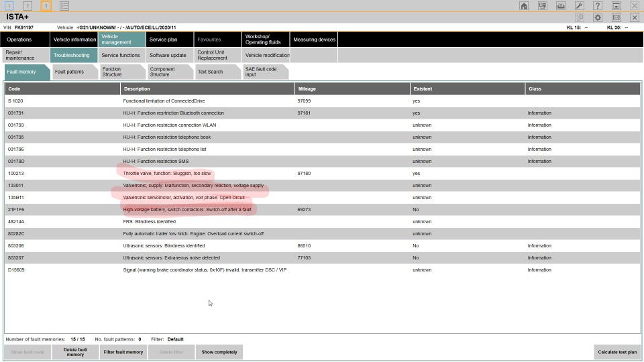Switch to session 1 box
This screenshot has height=362, width=644.
(x=10, y=5)
